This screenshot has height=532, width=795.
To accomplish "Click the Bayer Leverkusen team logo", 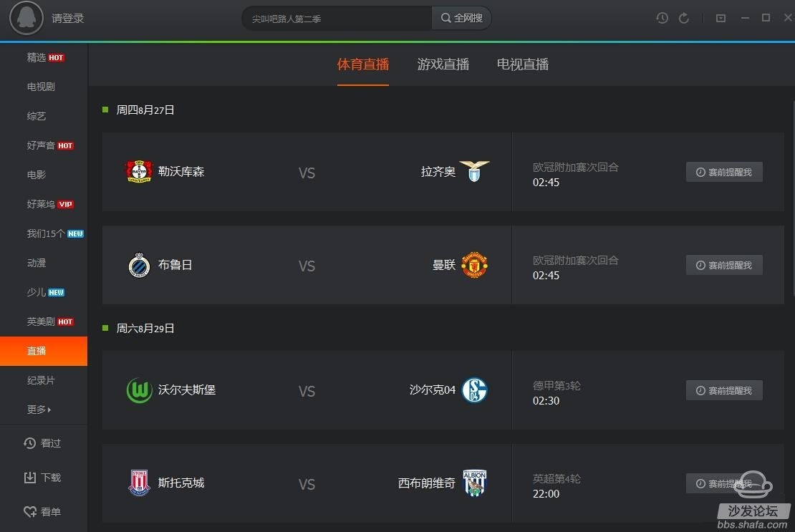I will pyautogui.click(x=139, y=172).
